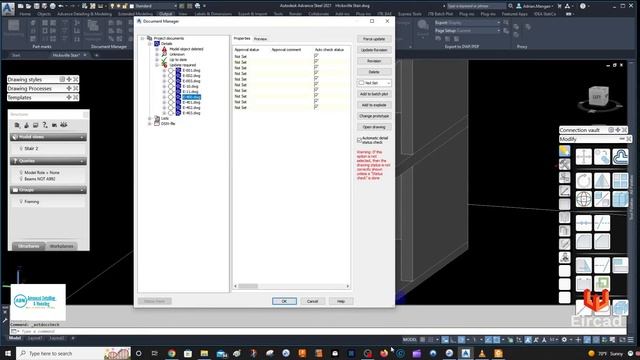The height and width of the screenshot is (360, 640).
Task: Click the Chrome icon in taskbar
Action: click(x=171, y=353)
